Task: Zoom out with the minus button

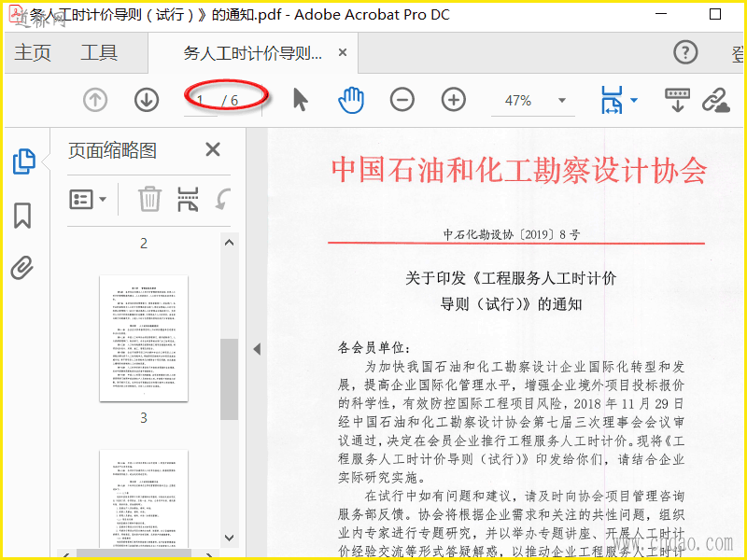Action: [x=402, y=100]
